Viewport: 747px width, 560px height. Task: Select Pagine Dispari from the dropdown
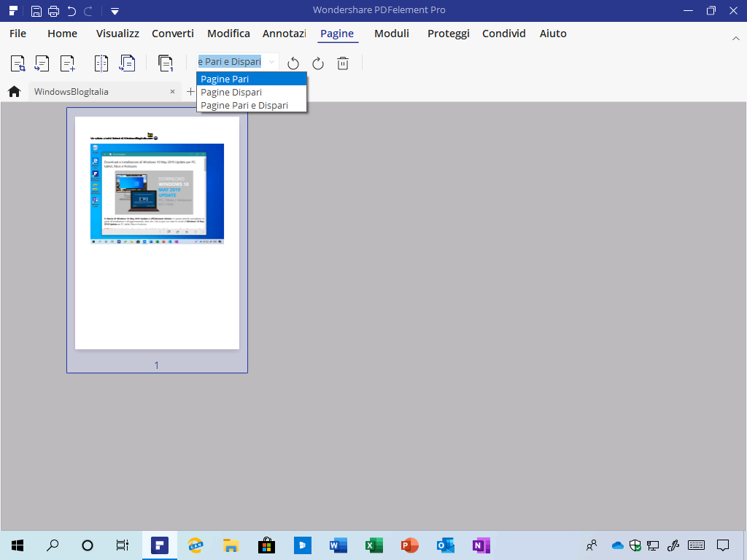pyautogui.click(x=252, y=93)
